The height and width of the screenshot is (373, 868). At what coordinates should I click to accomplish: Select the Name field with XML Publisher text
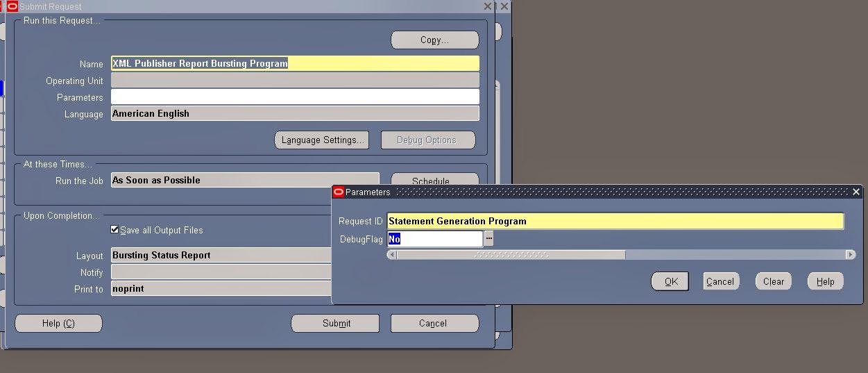[x=295, y=63]
